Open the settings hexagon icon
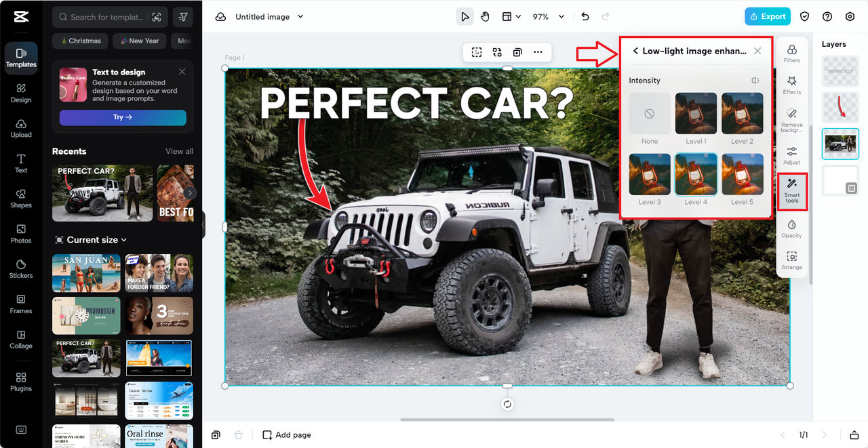Screen dimensions: 868x448 [x=850, y=17]
